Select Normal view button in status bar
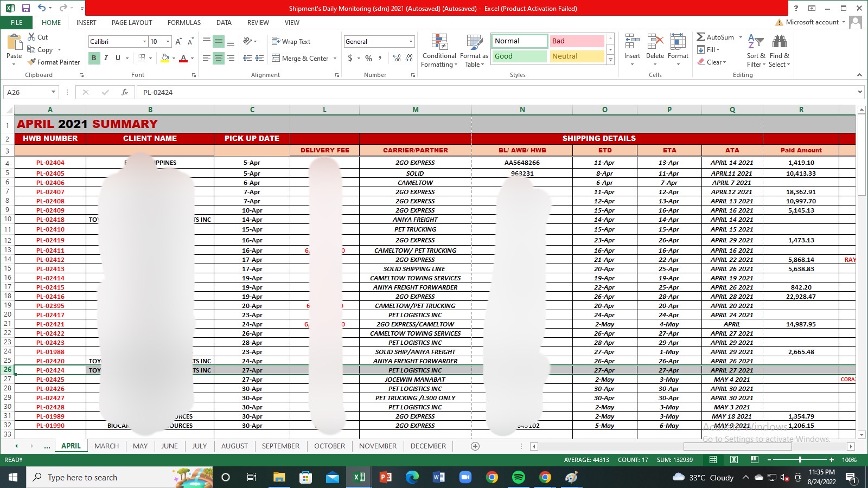868x488 pixels. point(713,460)
